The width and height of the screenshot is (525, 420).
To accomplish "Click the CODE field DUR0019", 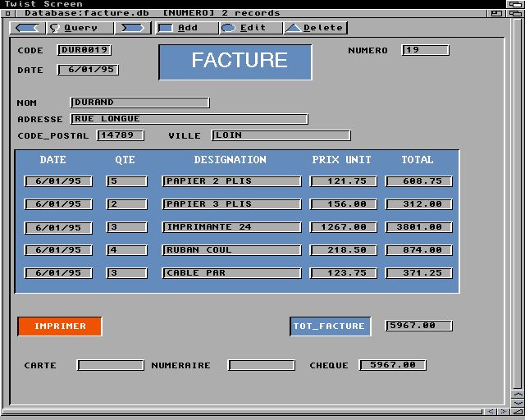I will 84,50.
